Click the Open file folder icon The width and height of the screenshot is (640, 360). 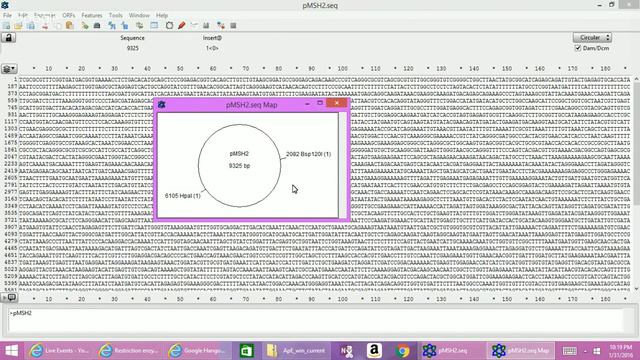18,26
